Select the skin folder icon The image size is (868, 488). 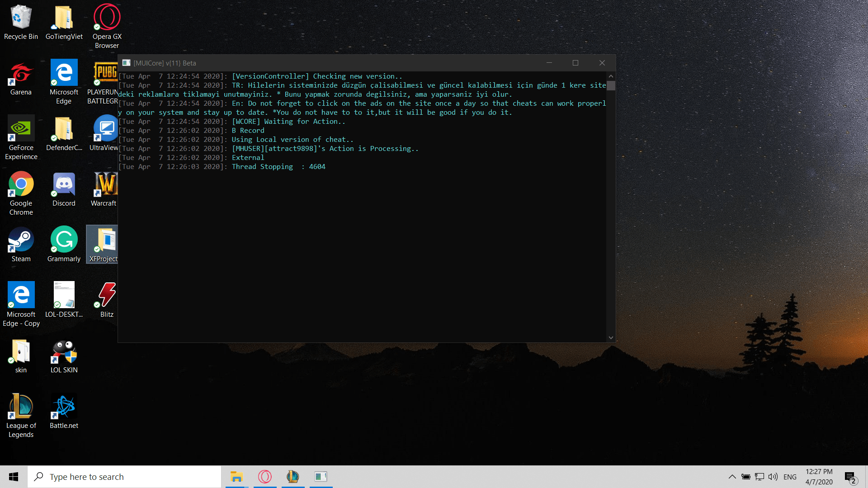click(x=21, y=356)
